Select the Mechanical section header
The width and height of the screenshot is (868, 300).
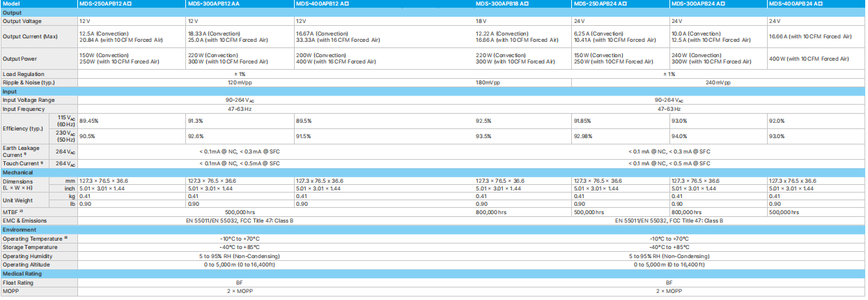tap(17, 172)
